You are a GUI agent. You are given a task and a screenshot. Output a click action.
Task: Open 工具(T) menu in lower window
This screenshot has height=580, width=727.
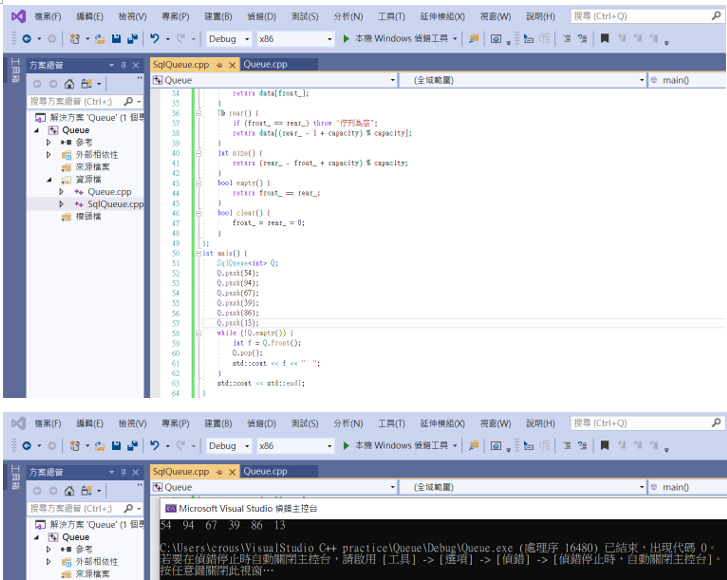click(x=391, y=423)
